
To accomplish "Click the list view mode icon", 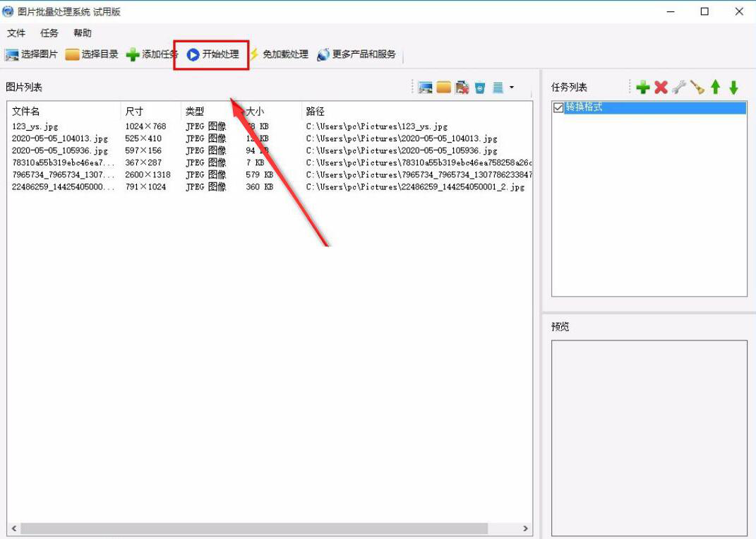I will point(498,88).
